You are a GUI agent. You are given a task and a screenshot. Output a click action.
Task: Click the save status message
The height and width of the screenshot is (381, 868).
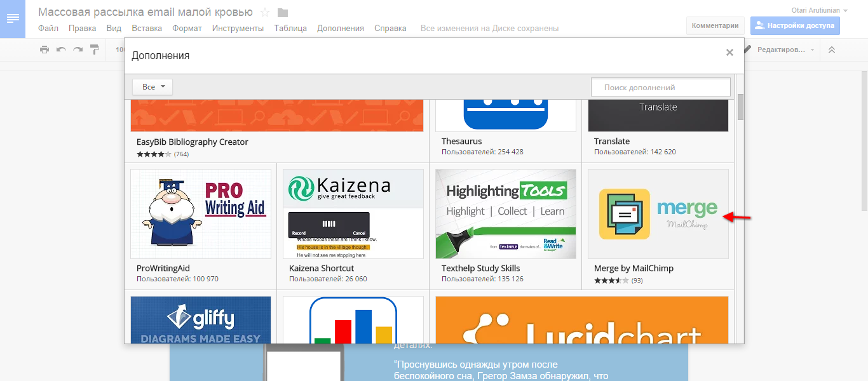(x=489, y=29)
